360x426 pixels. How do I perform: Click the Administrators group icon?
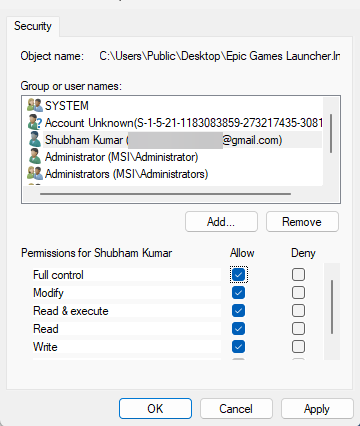click(35, 174)
